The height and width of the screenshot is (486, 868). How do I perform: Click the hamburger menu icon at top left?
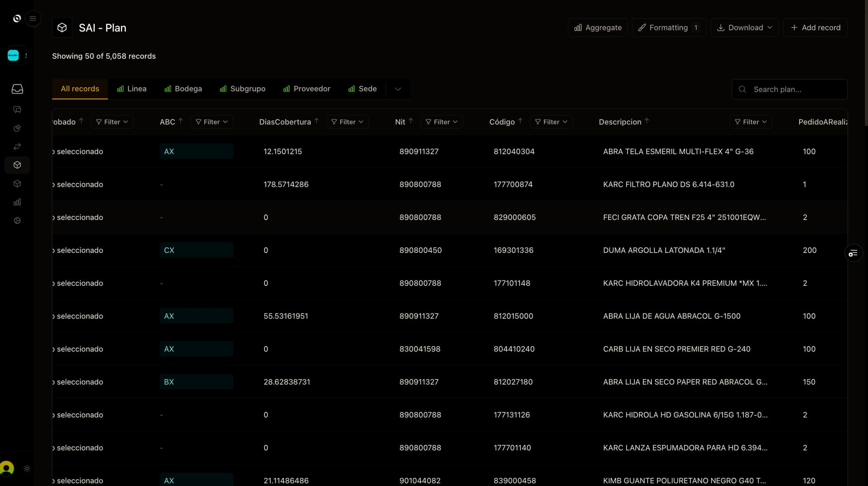(33, 19)
